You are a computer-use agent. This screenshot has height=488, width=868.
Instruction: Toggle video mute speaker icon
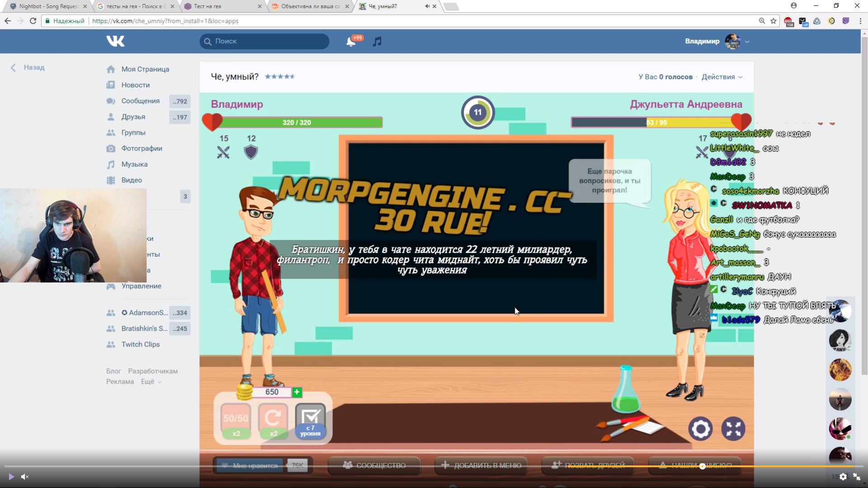[x=25, y=477]
